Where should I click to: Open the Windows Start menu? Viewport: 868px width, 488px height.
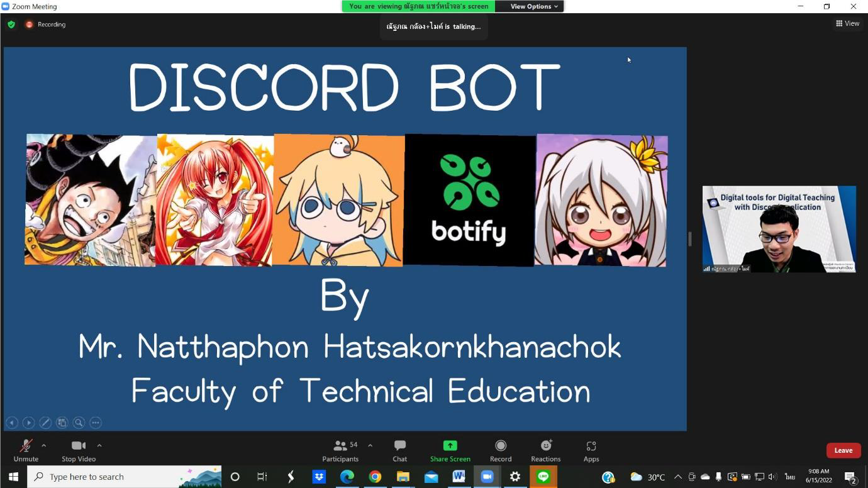click(x=13, y=477)
